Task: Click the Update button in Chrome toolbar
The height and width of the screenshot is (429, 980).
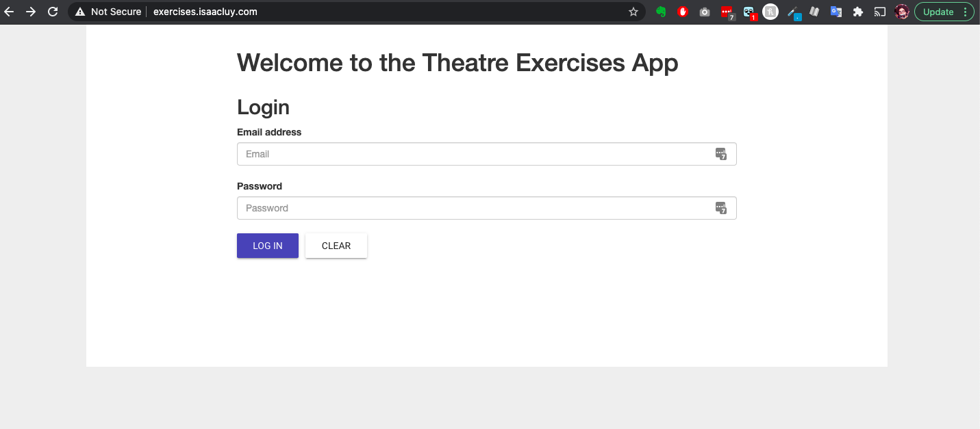Action: point(944,12)
